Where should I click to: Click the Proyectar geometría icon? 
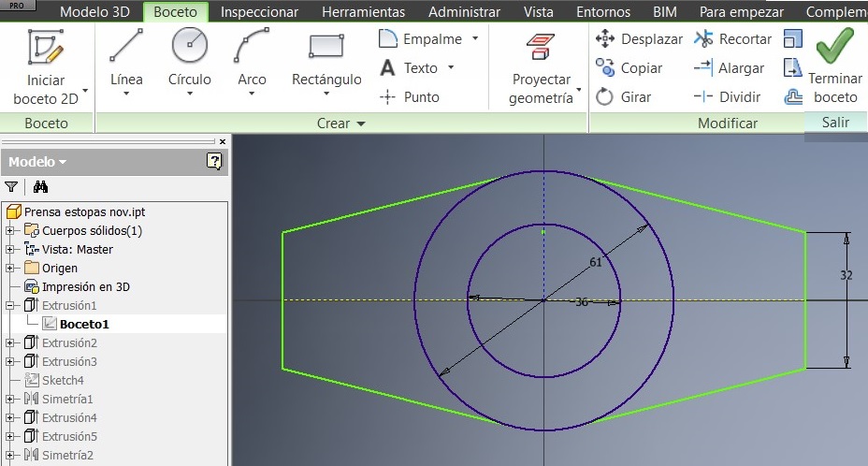[x=541, y=46]
